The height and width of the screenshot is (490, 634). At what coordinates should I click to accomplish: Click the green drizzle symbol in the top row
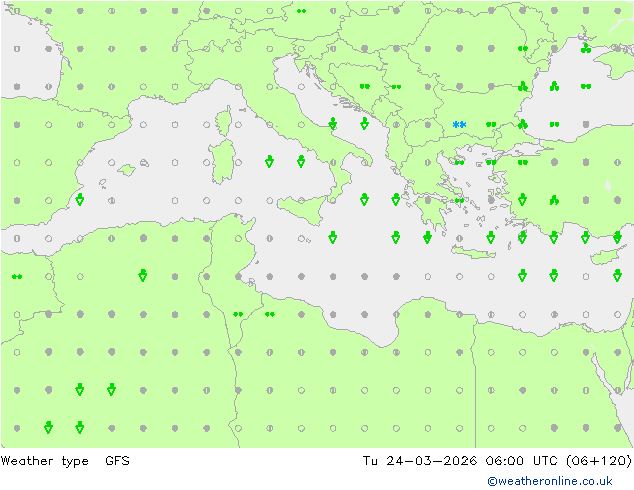click(301, 11)
